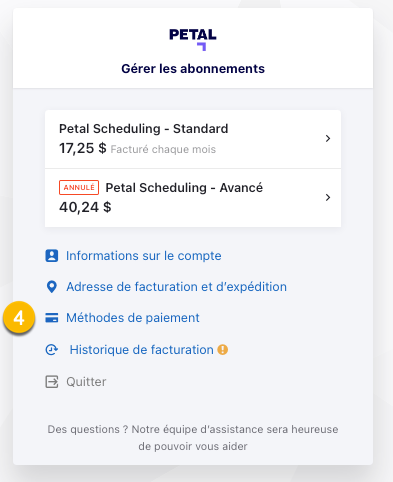
Task: Open Informations sur le compte
Action: 144,256
